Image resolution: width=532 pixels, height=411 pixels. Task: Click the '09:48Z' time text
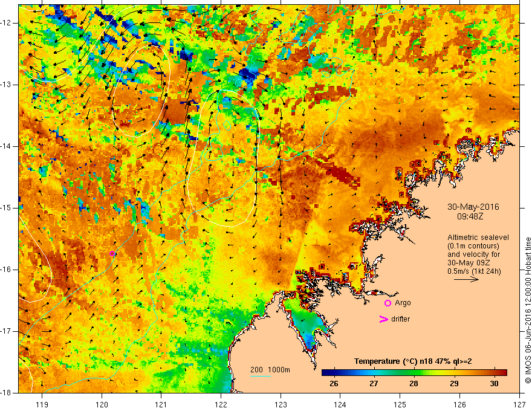click(x=470, y=216)
